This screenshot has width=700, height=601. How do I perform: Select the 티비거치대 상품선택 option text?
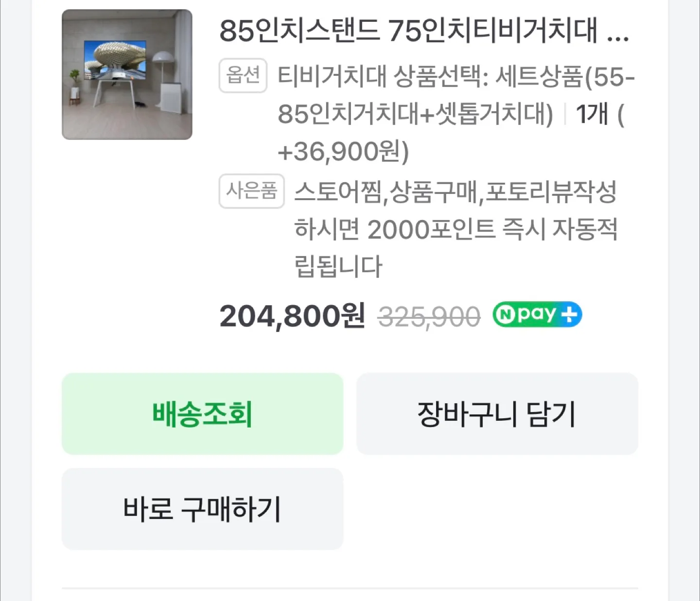383,76
